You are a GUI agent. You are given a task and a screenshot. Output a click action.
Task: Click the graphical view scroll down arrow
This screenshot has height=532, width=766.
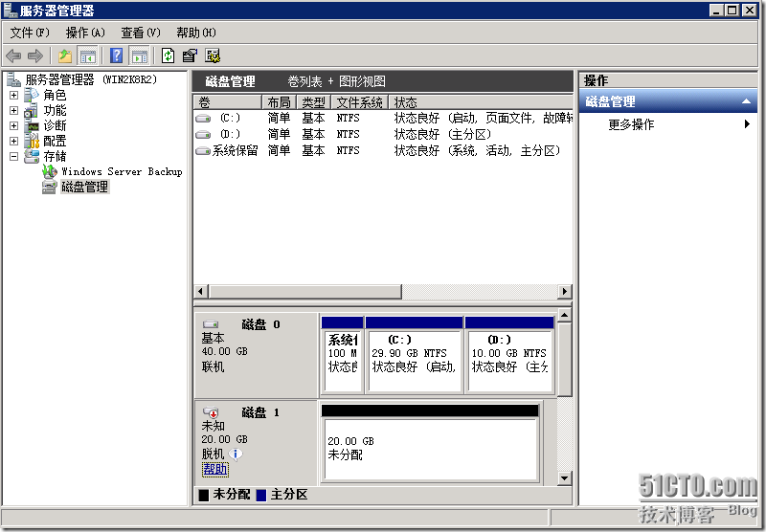pyautogui.click(x=565, y=478)
